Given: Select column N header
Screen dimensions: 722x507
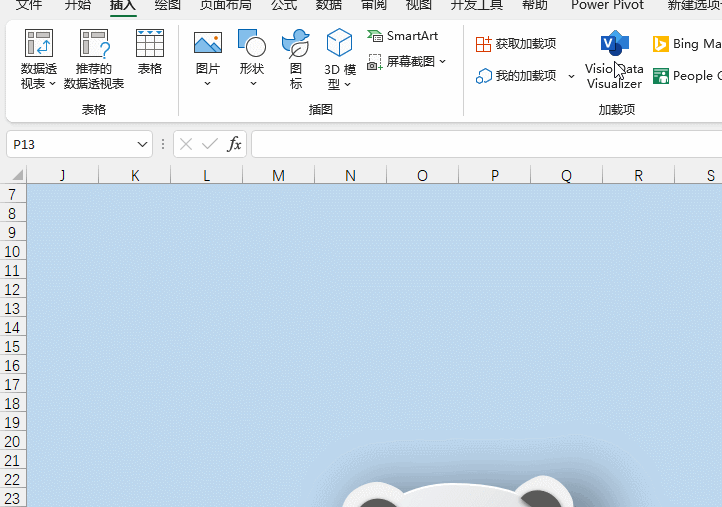Looking at the screenshot, I should (x=350, y=176).
